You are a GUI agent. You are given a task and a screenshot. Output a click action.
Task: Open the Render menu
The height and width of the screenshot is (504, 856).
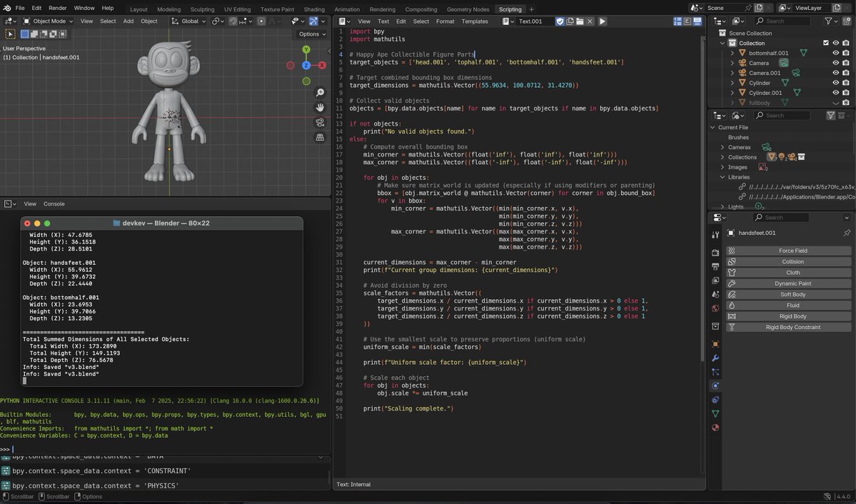(x=57, y=8)
